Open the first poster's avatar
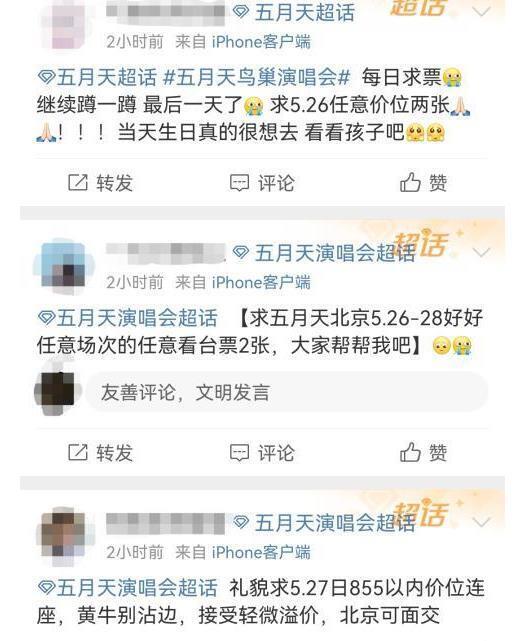The height and width of the screenshot is (641, 516). [x=64, y=25]
